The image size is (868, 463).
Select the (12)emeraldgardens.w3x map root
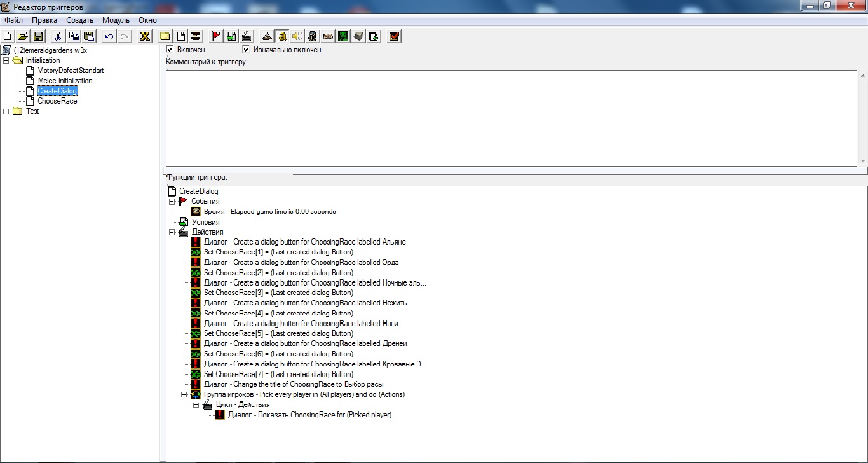click(50, 50)
